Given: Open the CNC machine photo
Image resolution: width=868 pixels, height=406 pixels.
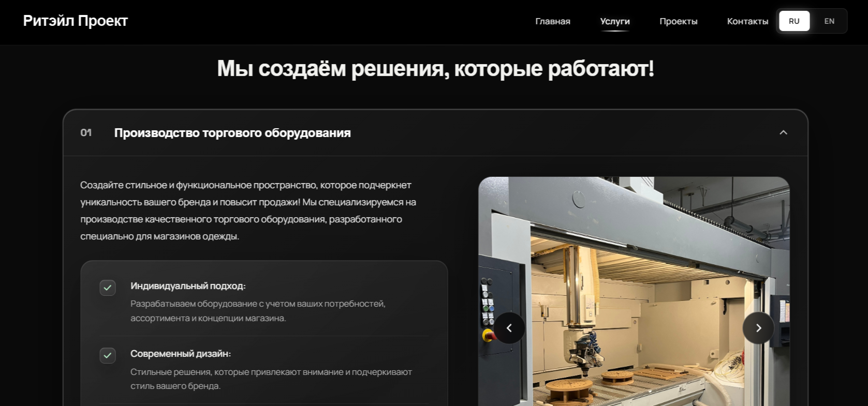Looking at the screenshot, I should [x=634, y=291].
